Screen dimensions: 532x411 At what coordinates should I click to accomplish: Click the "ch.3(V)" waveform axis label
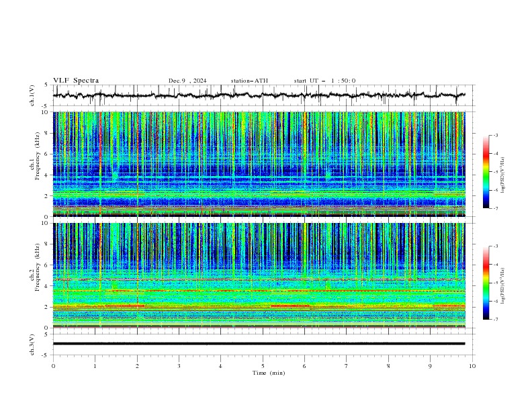pos(32,345)
